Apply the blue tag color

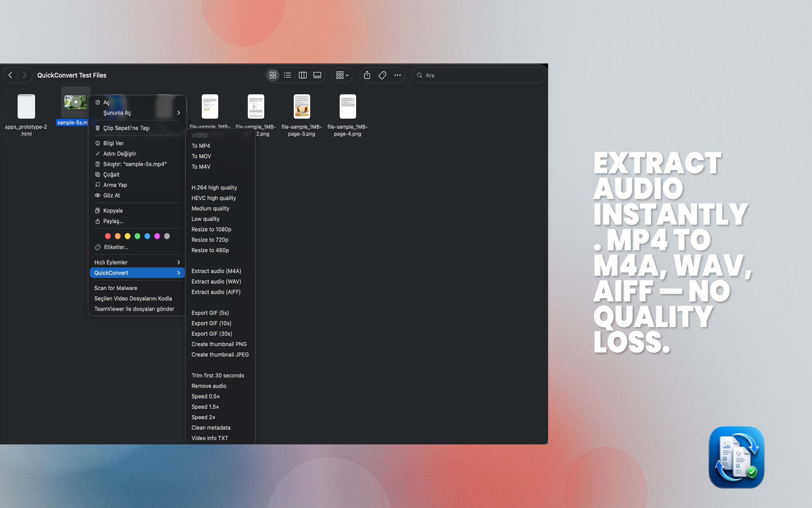(147, 236)
